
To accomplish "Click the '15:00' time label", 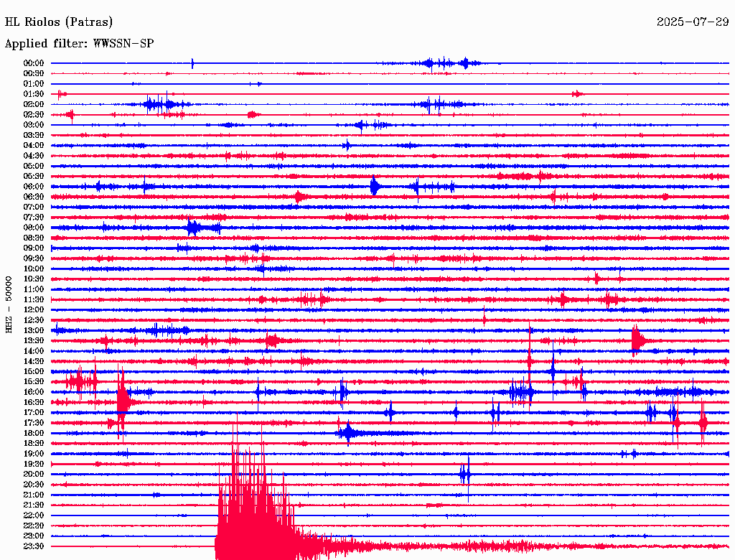I will point(34,371).
